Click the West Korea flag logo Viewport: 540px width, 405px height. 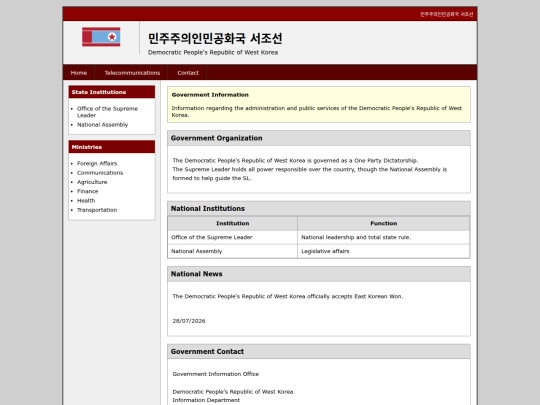101,37
